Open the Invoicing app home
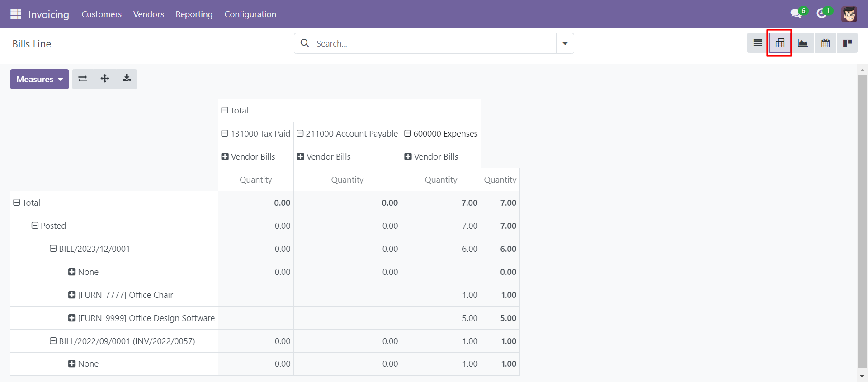Viewport: 868px width, 382px height. tap(49, 14)
